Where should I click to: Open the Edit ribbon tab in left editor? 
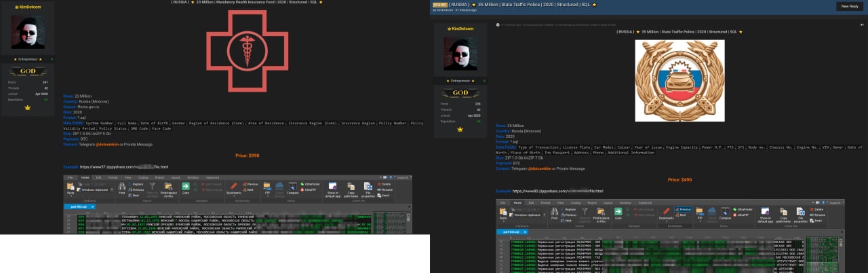pos(98,177)
